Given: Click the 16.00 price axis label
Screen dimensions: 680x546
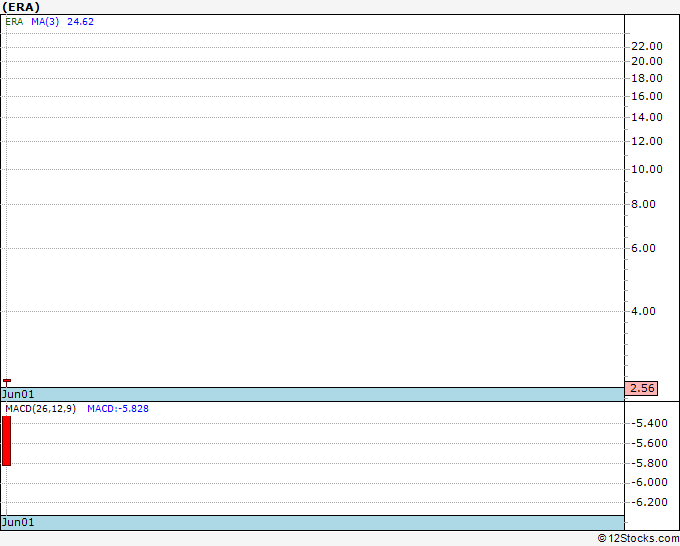Looking at the screenshot, I should (647, 96).
